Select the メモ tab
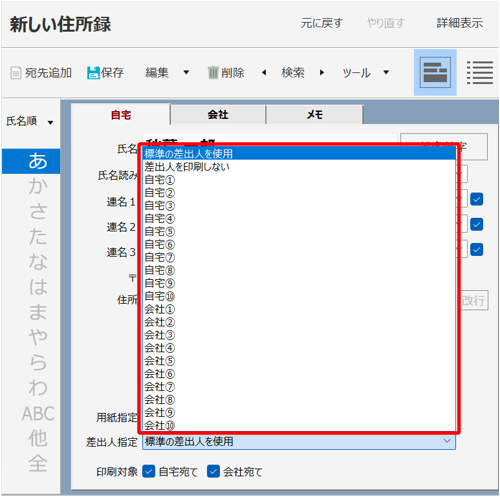 [315, 115]
